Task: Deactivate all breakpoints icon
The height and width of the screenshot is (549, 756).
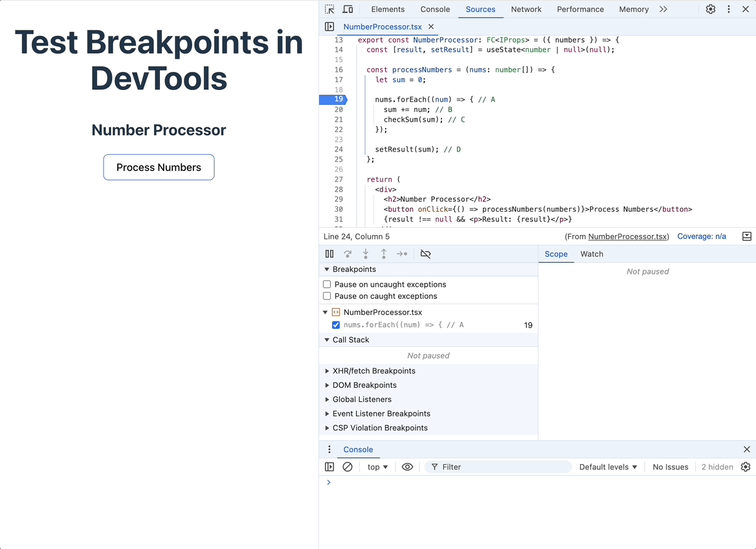Action: (x=425, y=254)
